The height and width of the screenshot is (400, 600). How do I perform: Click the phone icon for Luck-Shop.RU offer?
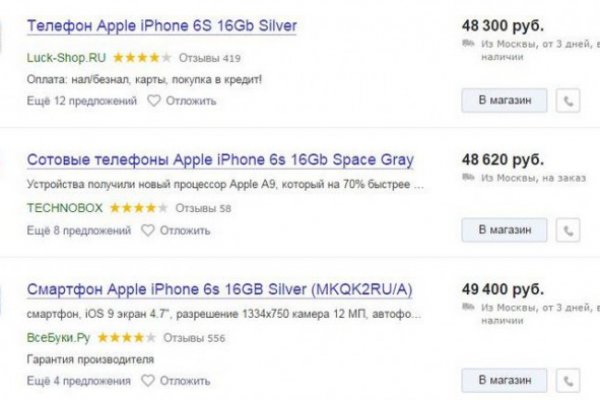tap(569, 101)
